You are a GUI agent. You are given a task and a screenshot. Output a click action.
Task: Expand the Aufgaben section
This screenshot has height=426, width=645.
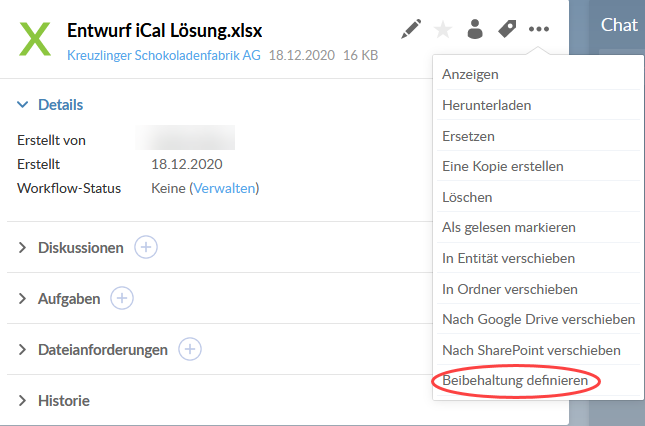pos(22,299)
